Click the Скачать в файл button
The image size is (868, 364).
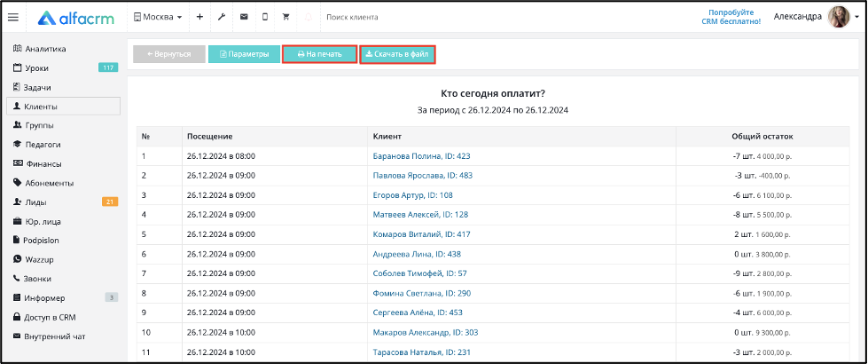397,54
